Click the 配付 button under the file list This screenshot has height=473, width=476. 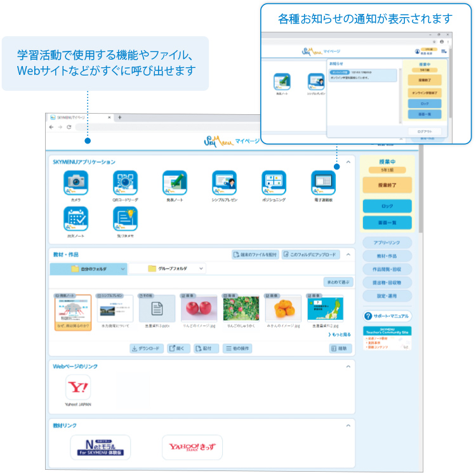(206, 349)
